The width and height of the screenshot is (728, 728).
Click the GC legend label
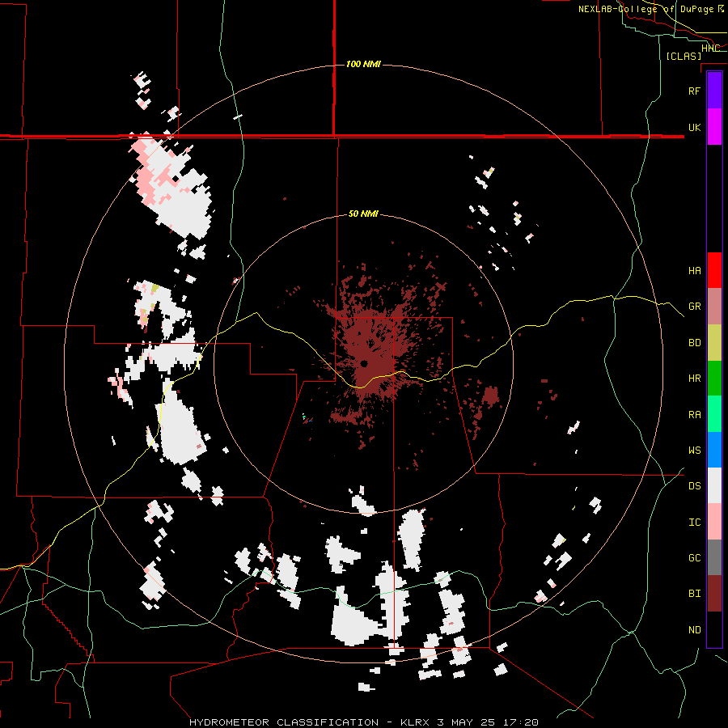(694, 558)
